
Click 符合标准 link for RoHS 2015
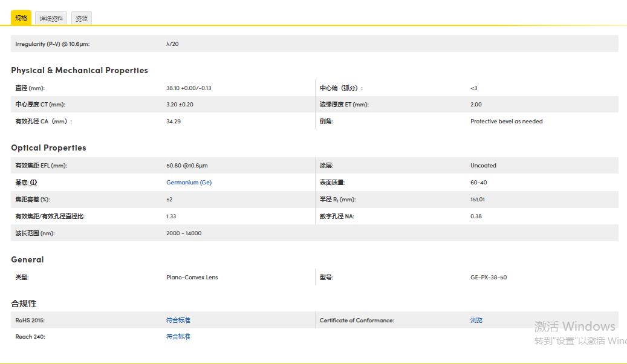(178, 320)
